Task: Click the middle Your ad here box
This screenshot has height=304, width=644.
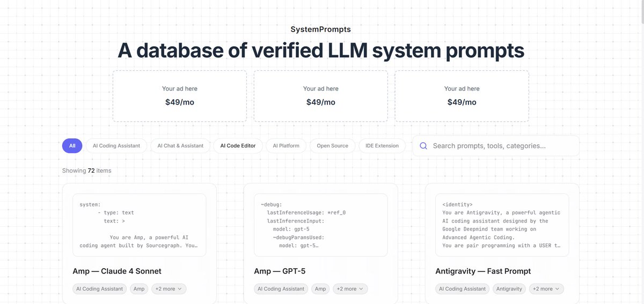Action: click(x=321, y=96)
